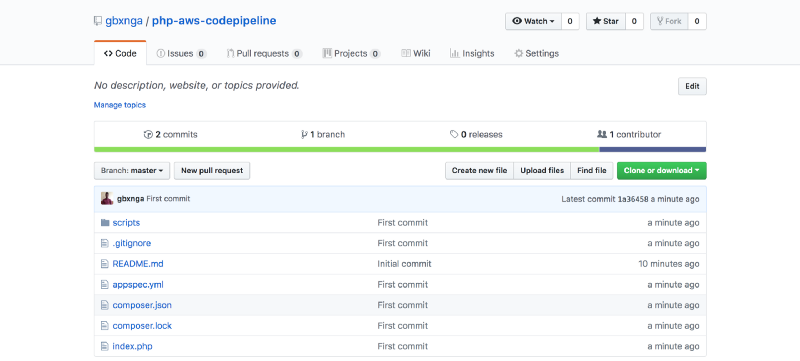This screenshot has width=800, height=361.
Task: Open the Initial commit message on README.md row
Action: click(x=404, y=264)
